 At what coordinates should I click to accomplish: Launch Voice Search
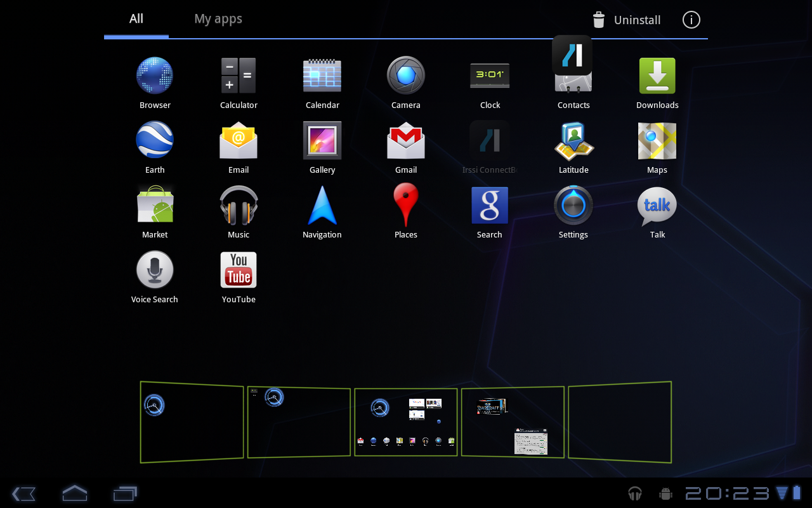(x=155, y=277)
